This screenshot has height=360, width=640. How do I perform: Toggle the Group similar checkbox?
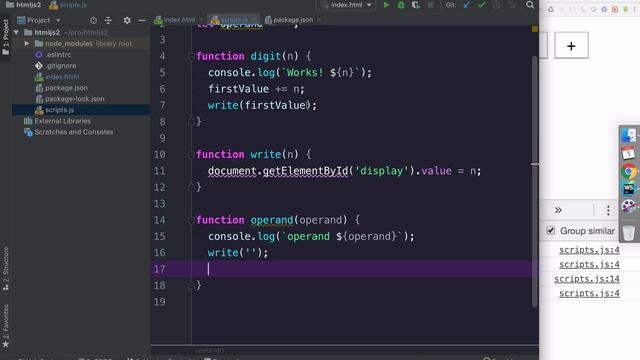click(551, 231)
